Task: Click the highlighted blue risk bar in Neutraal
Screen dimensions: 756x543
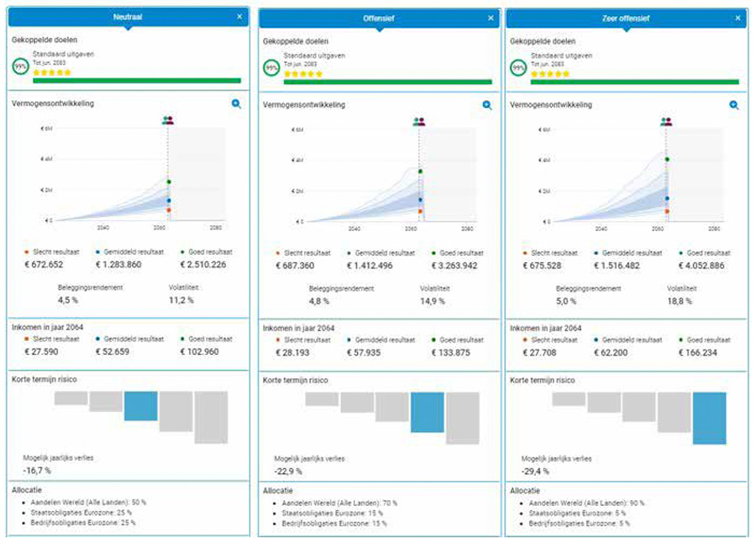Action: 140,406
